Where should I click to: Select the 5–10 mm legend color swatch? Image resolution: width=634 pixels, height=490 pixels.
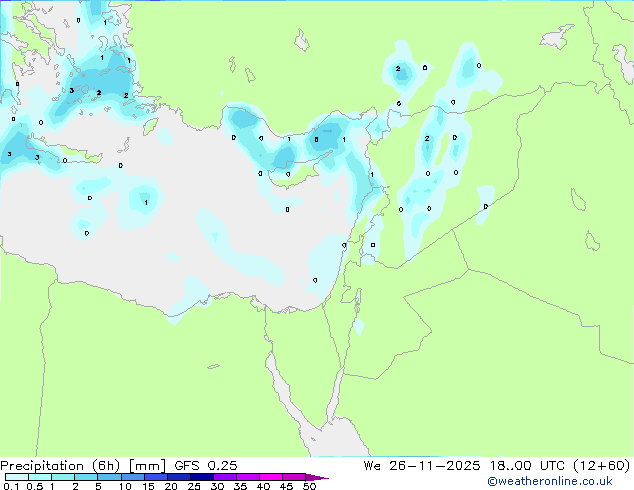click(109, 477)
